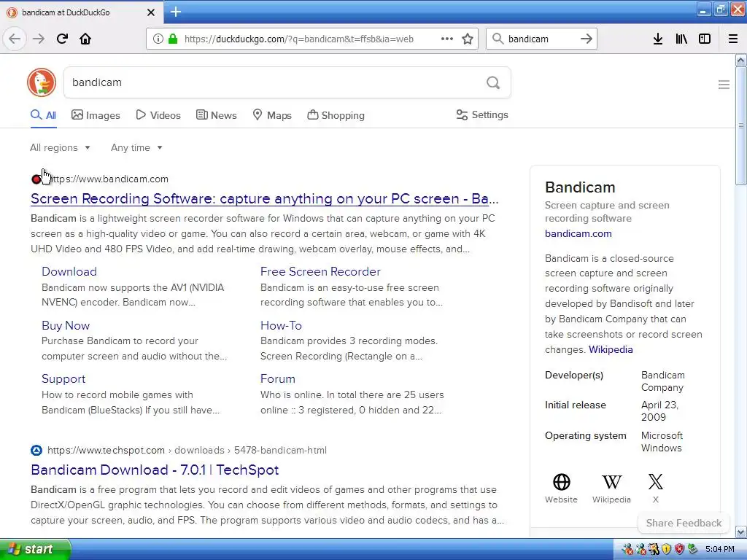The height and width of the screenshot is (560, 747).
Task: Open page actions three-dot menu
Action: coord(447,39)
